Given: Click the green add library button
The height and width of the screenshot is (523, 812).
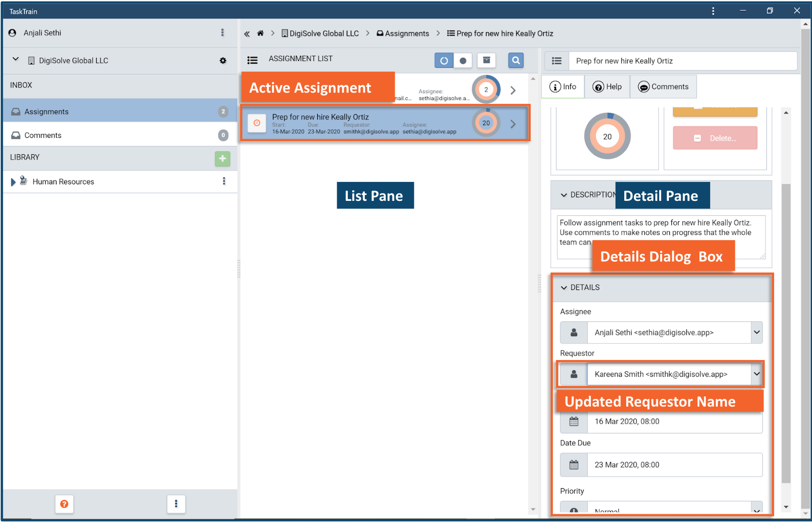Looking at the screenshot, I should tap(222, 158).
